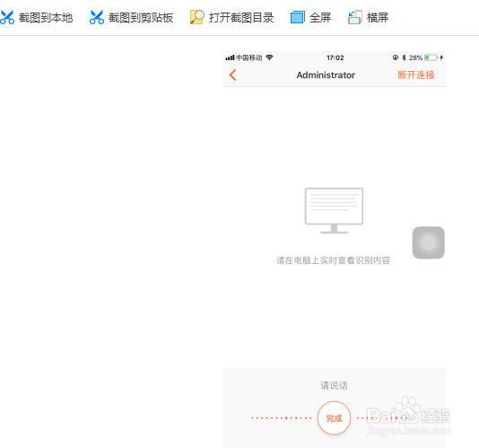Click the scissors icon for 截图到剪贴板

(x=97, y=17)
